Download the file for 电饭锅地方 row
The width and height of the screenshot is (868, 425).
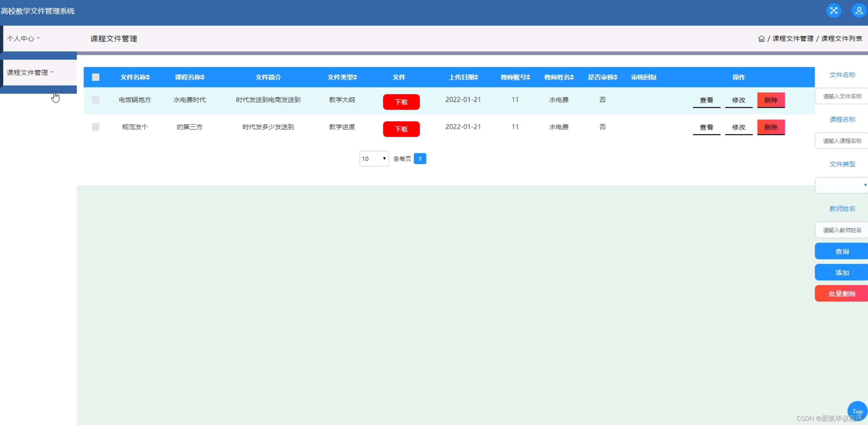pos(401,102)
